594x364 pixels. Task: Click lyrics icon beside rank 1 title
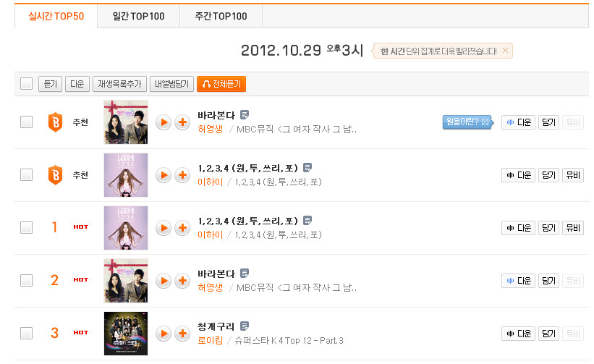(307, 220)
